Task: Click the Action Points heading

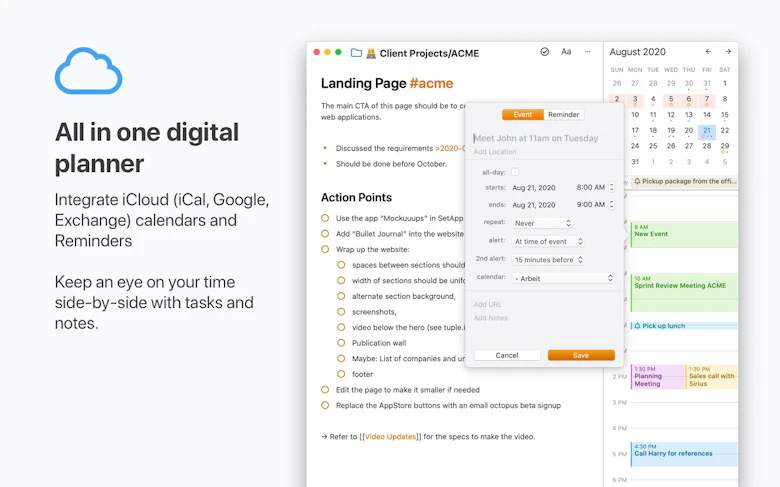Action: click(356, 197)
